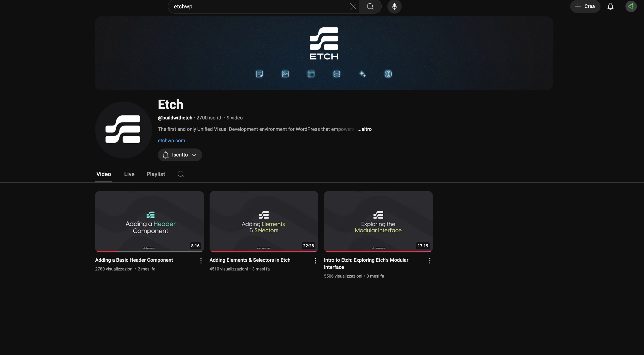Image resolution: width=644 pixels, height=355 pixels.
Task: Toggle subscription notifications via the Iscritto bell
Action: coord(165,155)
